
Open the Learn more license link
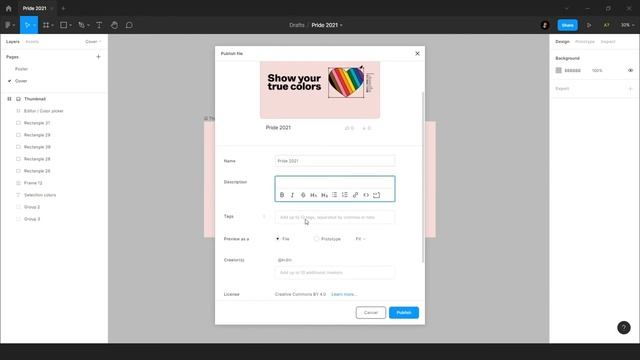(x=344, y=294)
